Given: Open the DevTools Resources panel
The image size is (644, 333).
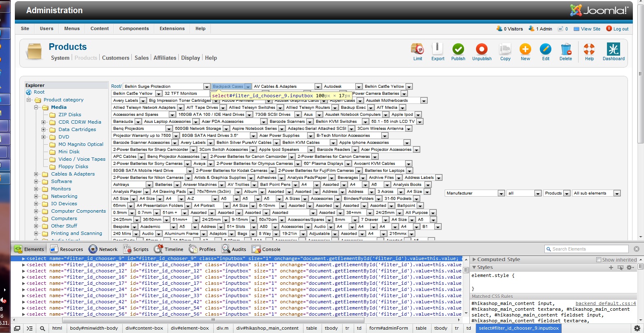Looking at the screenshot, I should [66, 249].
